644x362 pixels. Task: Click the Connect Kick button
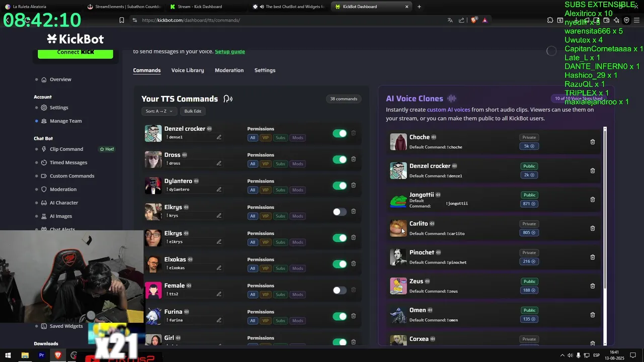[75, 52]
